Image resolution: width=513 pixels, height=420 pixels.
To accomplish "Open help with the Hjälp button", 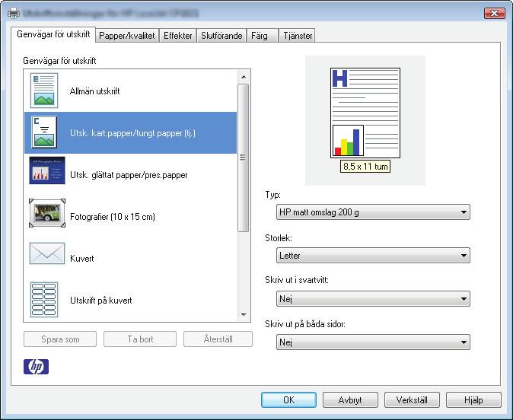I will tap(473, 400).
